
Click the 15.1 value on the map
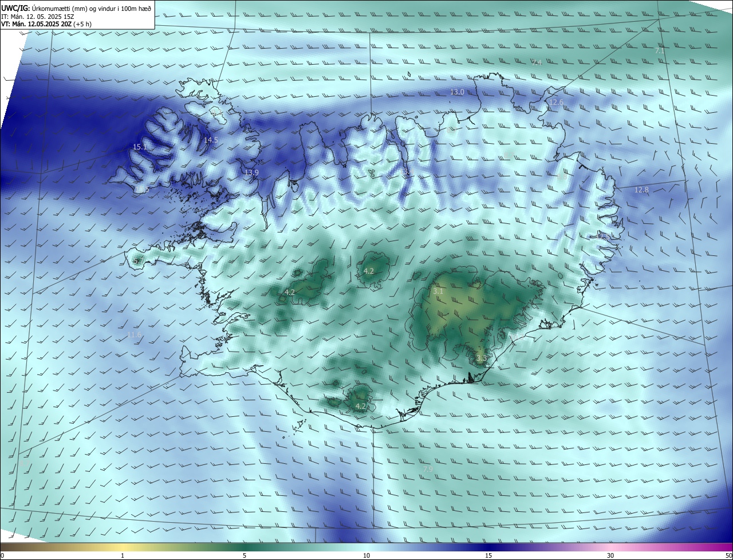point(140,147)
